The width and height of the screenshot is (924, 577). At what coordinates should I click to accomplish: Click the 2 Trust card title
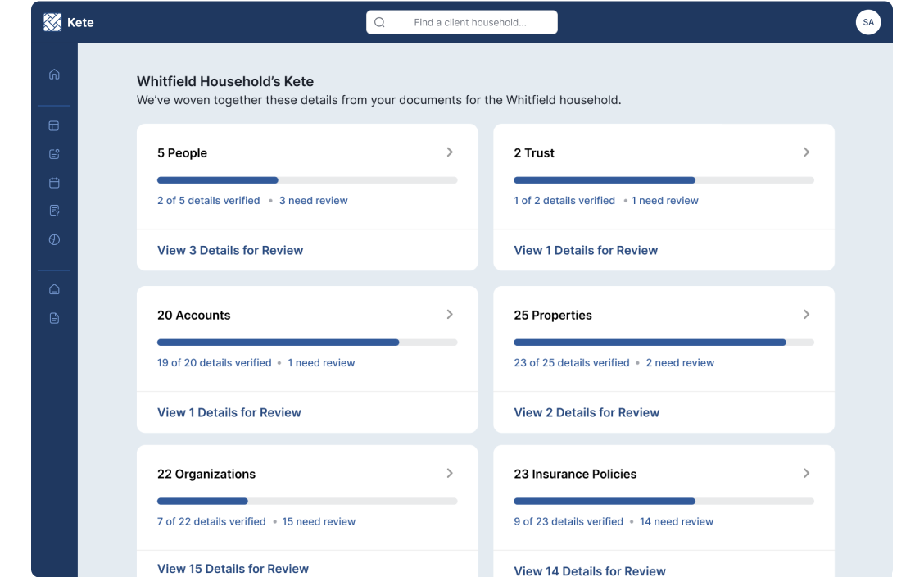click(x=534, y=152)
